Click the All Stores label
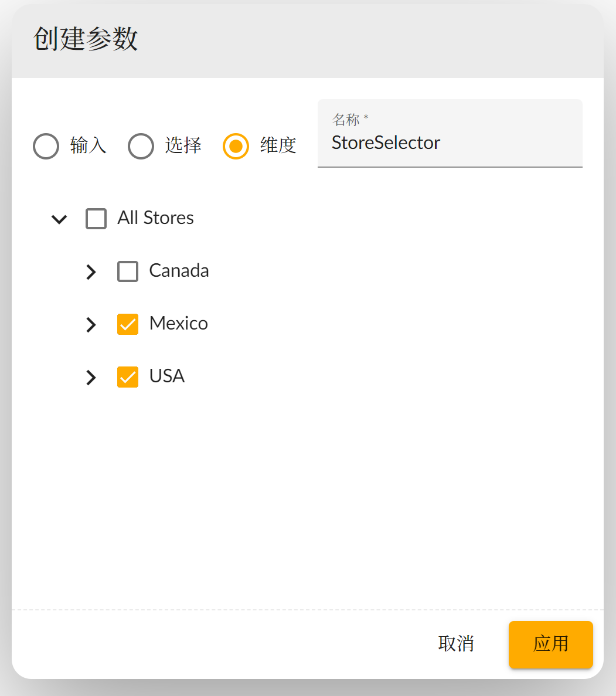The image size is (616, 696). tap(155, 218)
